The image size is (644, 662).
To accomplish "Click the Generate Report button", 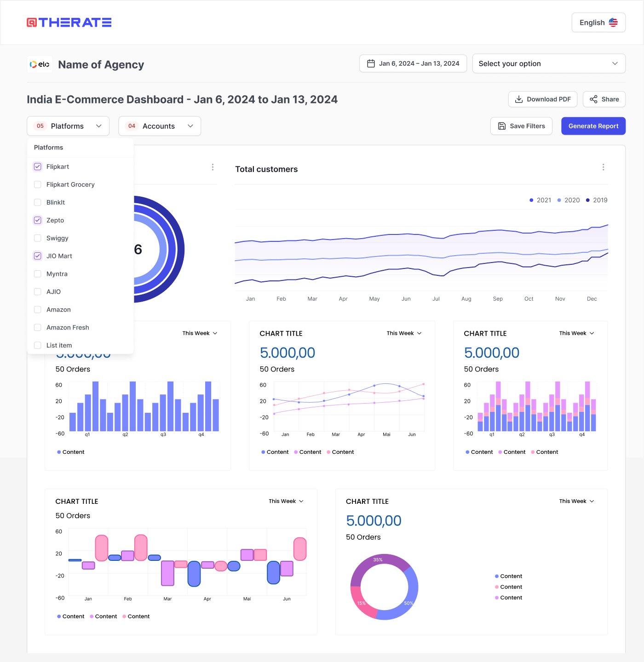I will point(593,126).
